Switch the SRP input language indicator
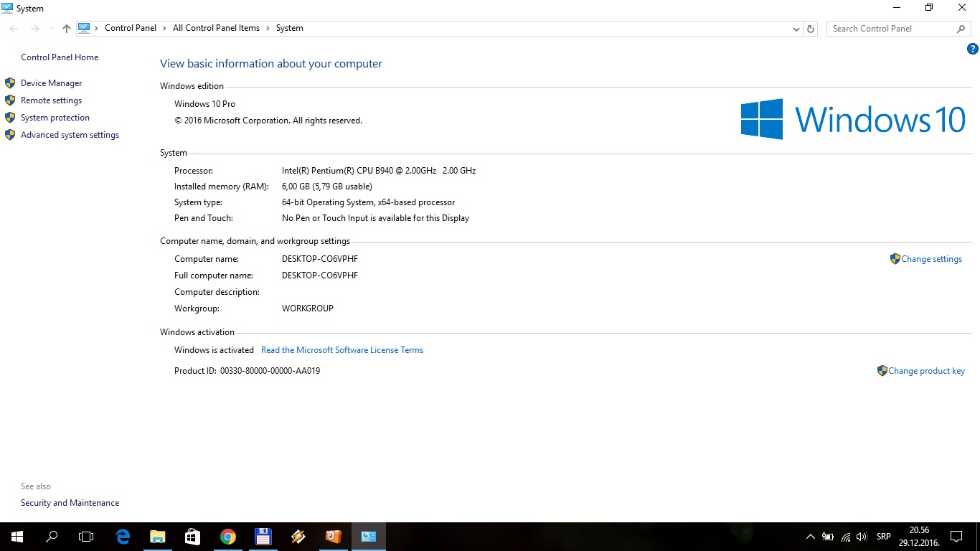Viewport: 980px width, 551px height. pyautogui.click(x=884, y=537)
